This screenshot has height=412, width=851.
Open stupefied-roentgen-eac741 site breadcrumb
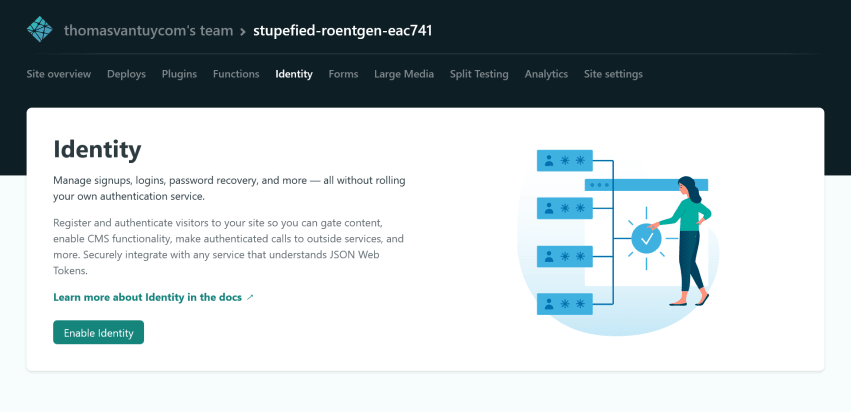pyautogui.click(x=342, y=30)
